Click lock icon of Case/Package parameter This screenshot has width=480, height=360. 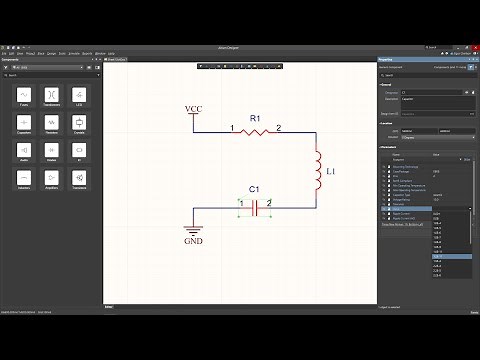pyautogui.click(x=389, y=171)
